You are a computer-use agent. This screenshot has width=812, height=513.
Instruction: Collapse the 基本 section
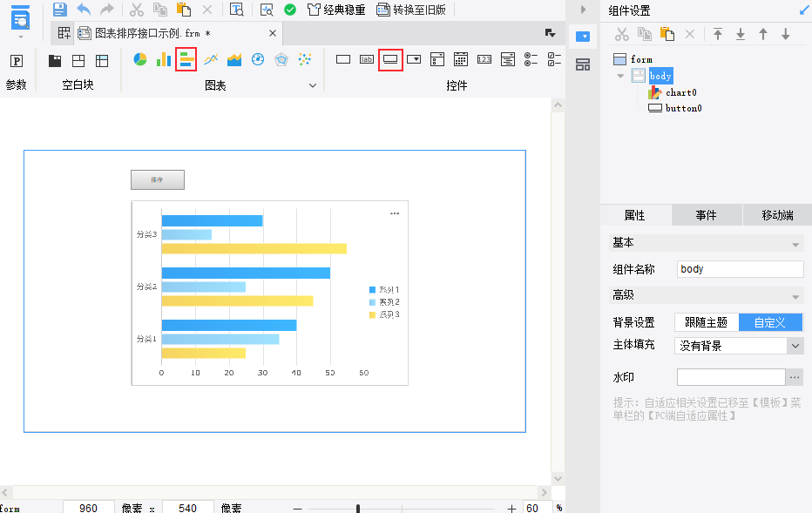pyautogui.click(x=795, y=245)
